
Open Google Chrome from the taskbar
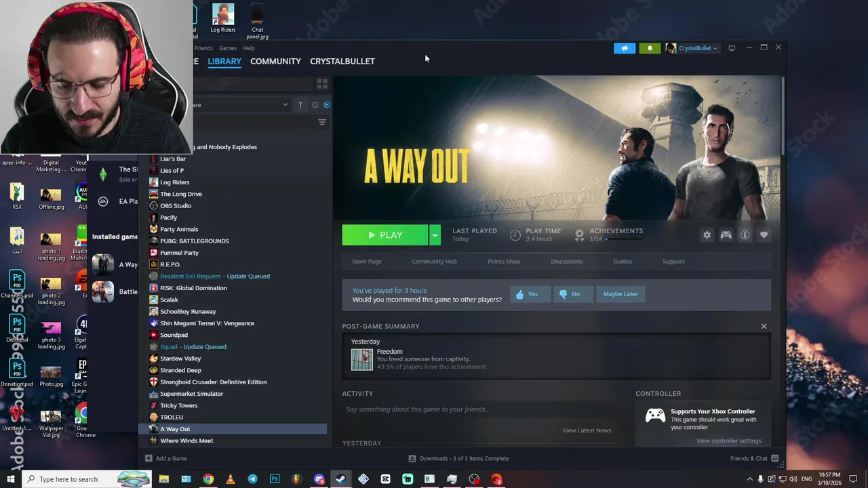tap(208, 479)
